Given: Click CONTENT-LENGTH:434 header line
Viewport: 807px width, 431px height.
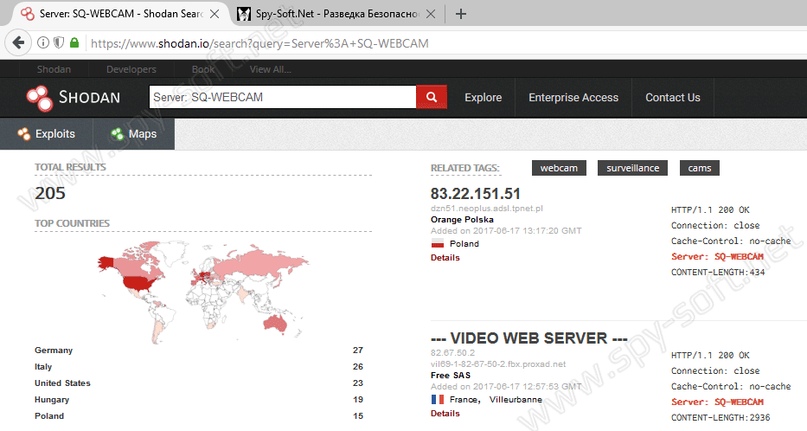Looking at the screenshot, I should pos(718,272).
